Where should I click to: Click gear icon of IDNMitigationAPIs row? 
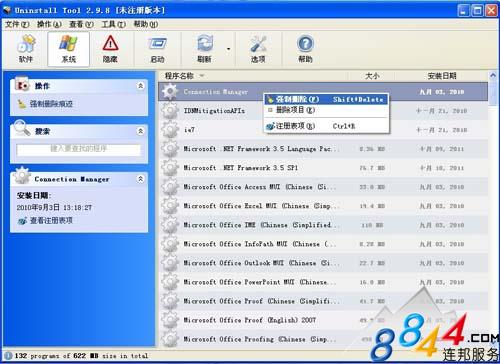[170, 111]
